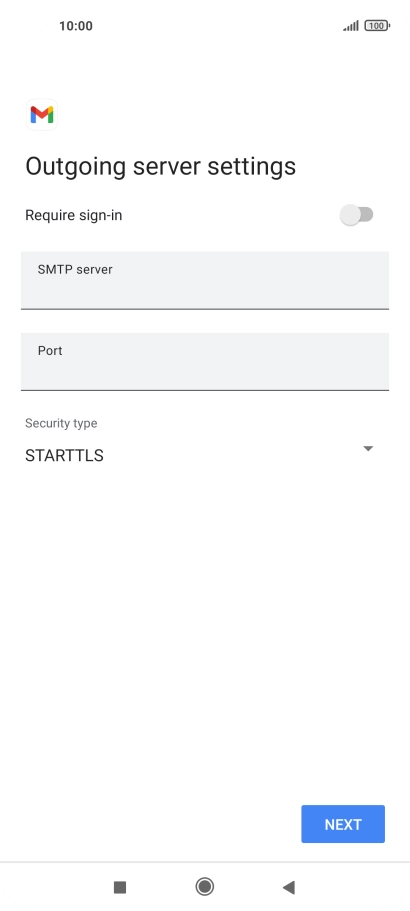Viewport: 410px width, 911px height.
Task: Tap the battery indicator in status bar
Action: (377, 26)
